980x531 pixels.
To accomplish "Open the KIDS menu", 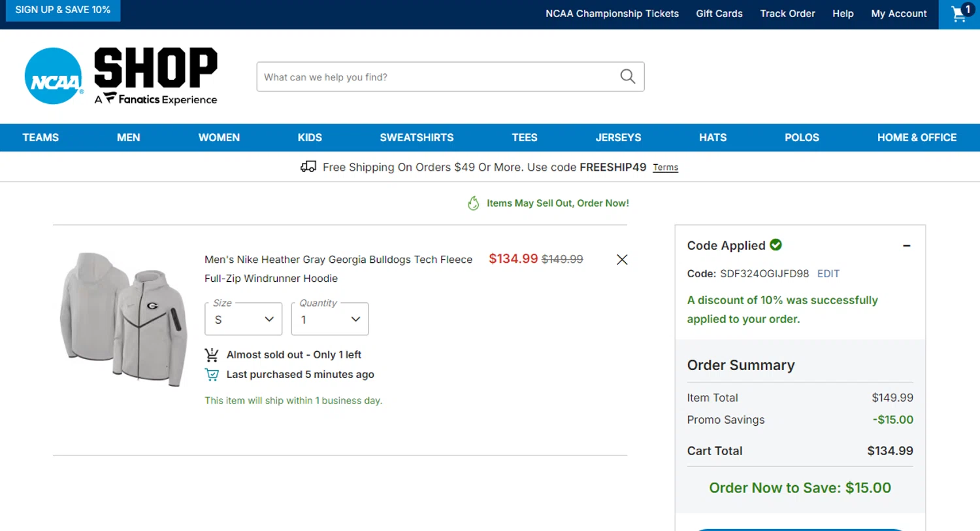I will pyautogui.click(x=310, y=137).
